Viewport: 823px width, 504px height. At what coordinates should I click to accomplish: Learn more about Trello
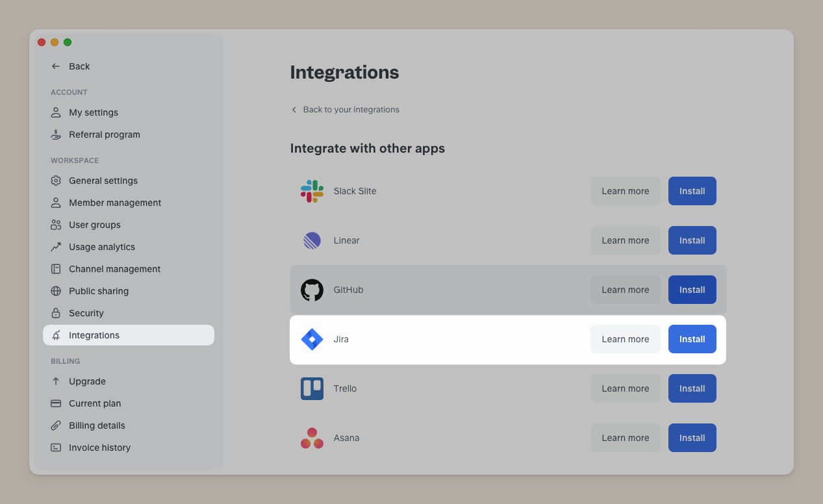click(625, 388)
